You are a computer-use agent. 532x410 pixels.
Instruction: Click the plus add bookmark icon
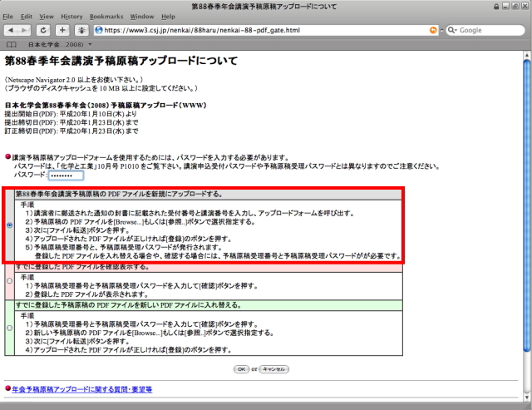tap(62, 30)
